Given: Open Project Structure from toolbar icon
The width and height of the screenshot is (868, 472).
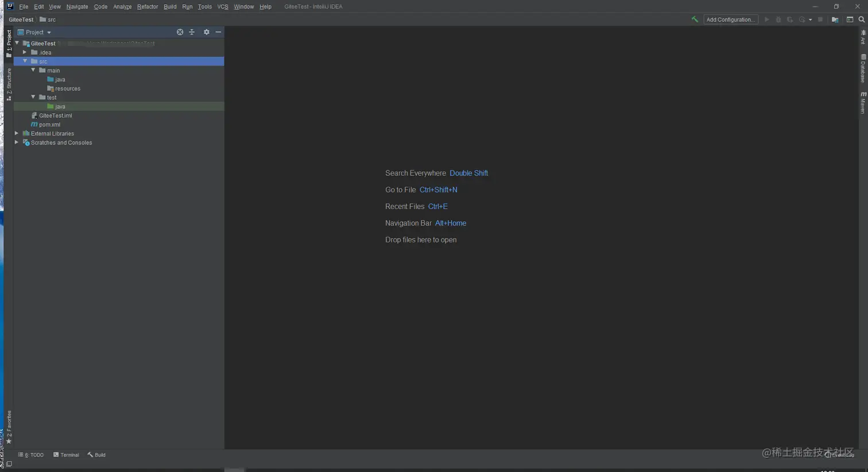Looking at the screenshot, I should click(835, 20).
